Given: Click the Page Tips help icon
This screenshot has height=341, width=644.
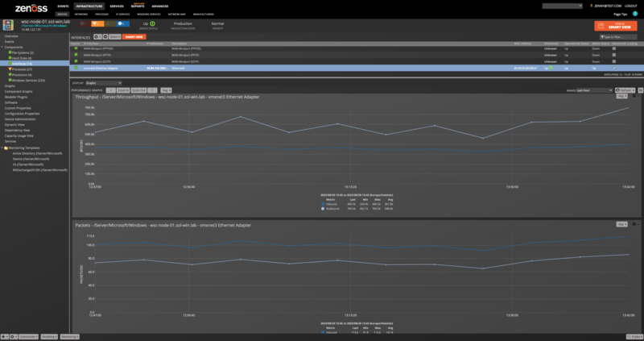Looking at the screenshot, I should point(635,14).
